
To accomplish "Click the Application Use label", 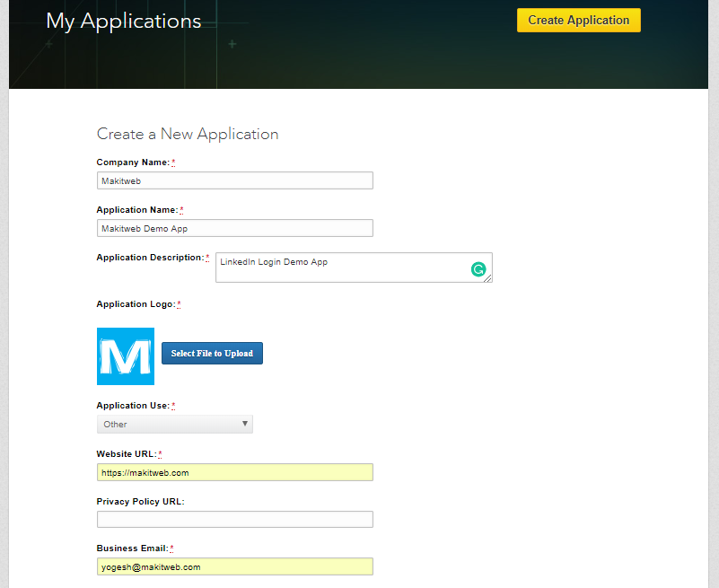I will point(133,406).
